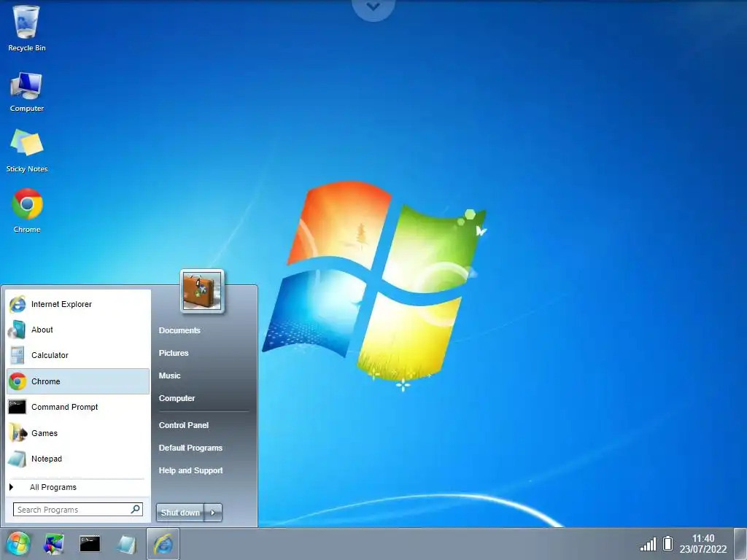Click the Chrome icon in Start menu
The width and height of the screenshot is (747, 560).
18,381
